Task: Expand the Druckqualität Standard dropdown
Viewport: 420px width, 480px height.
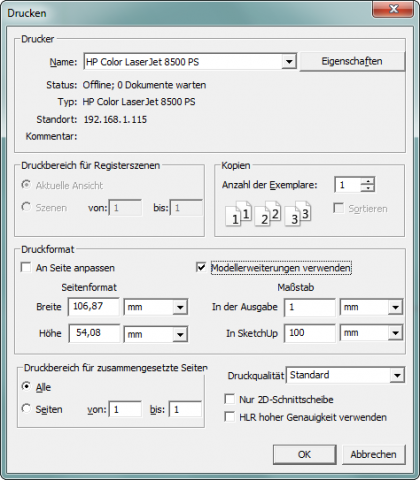Action: [x=397, y=375]
